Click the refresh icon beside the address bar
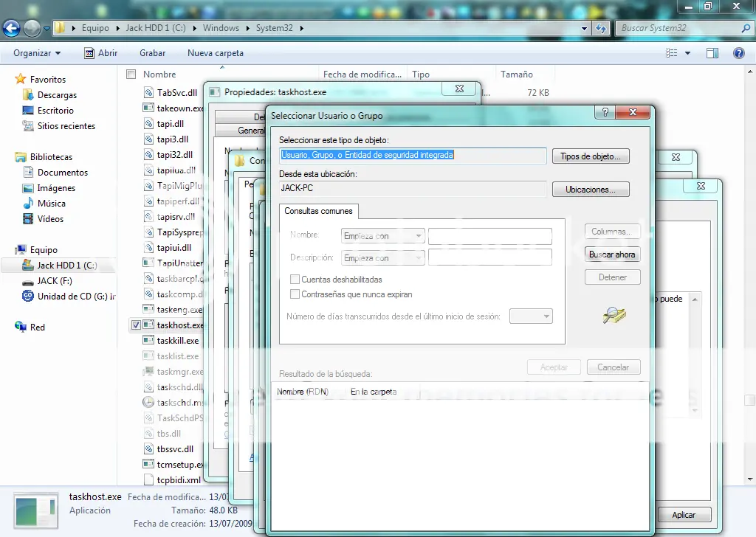 click(601, 29)
